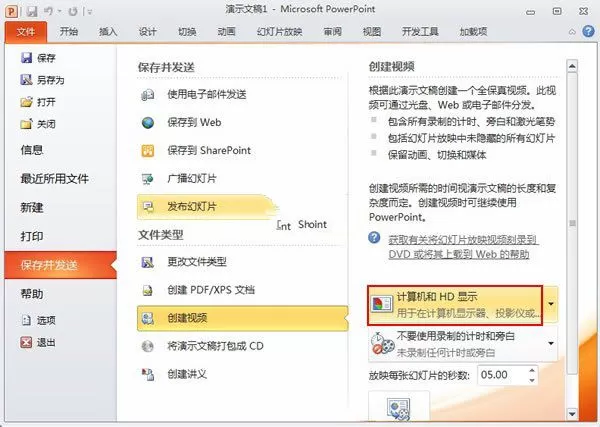
Task: Switch to the 视图 ribbon tab
Action: (x=372, y=32)
